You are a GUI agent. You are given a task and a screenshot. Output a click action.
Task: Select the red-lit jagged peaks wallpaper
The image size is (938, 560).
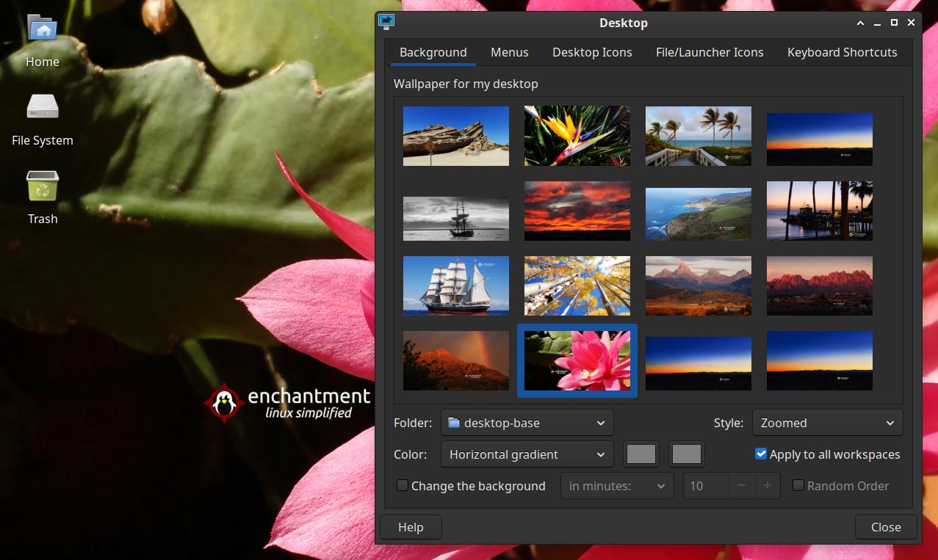[x=820, y=286]
